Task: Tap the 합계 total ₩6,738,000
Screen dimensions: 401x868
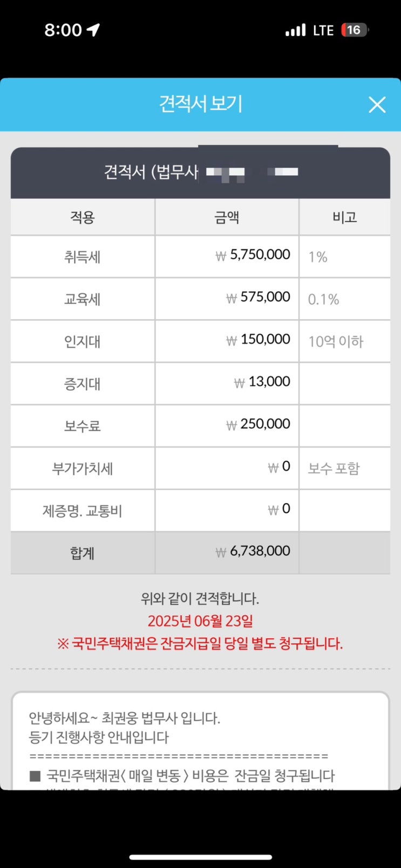Action: click(253, 552)
